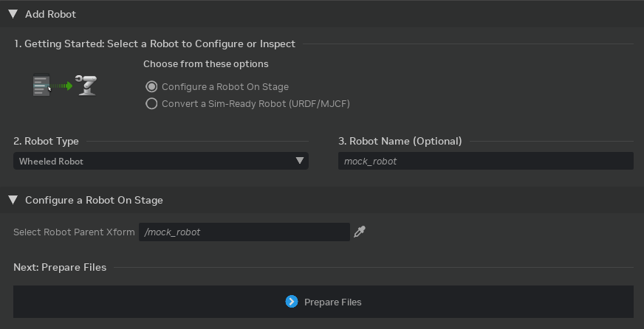Screen dimensions: 644x329
Task: Collapse the Add Robot section triangle
Action: pyautogui.click(x=13, y=14)
